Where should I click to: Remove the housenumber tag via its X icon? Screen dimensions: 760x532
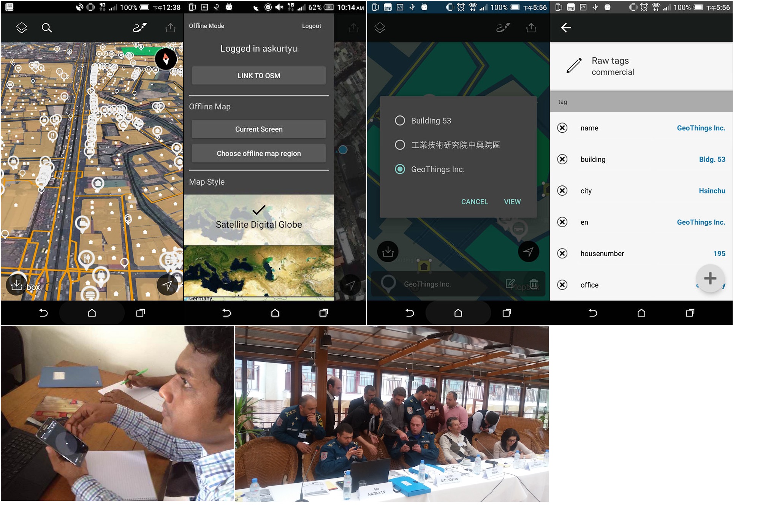pyautogui.click(x=562, y=253)
